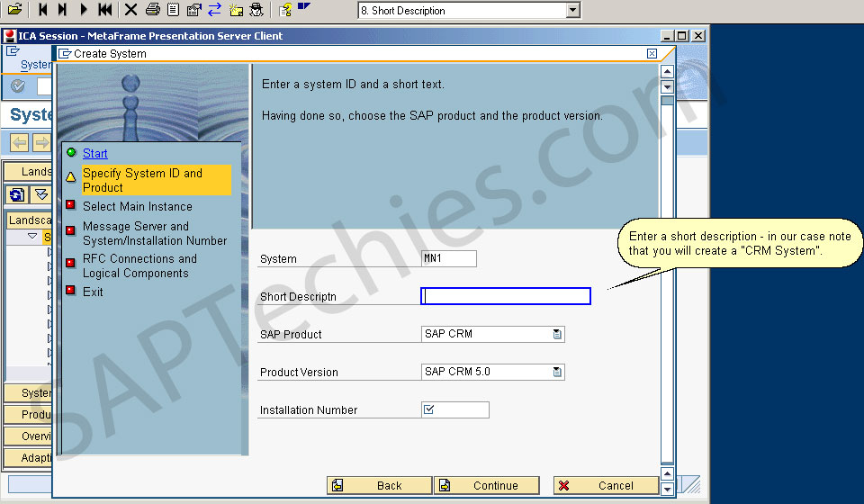Select 'RFC Connections and Logical Components' step

tap(140, 266)
